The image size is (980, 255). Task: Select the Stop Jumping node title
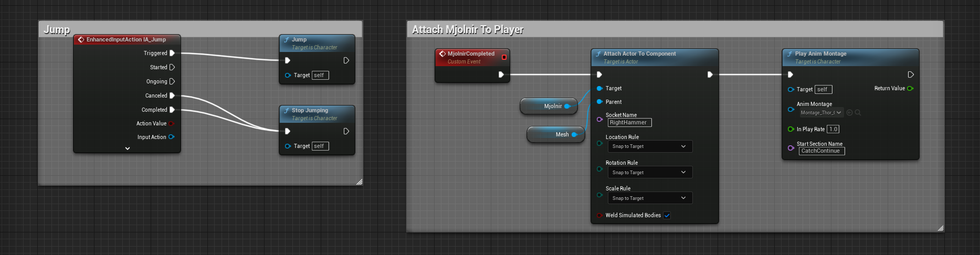pos(310,110)
